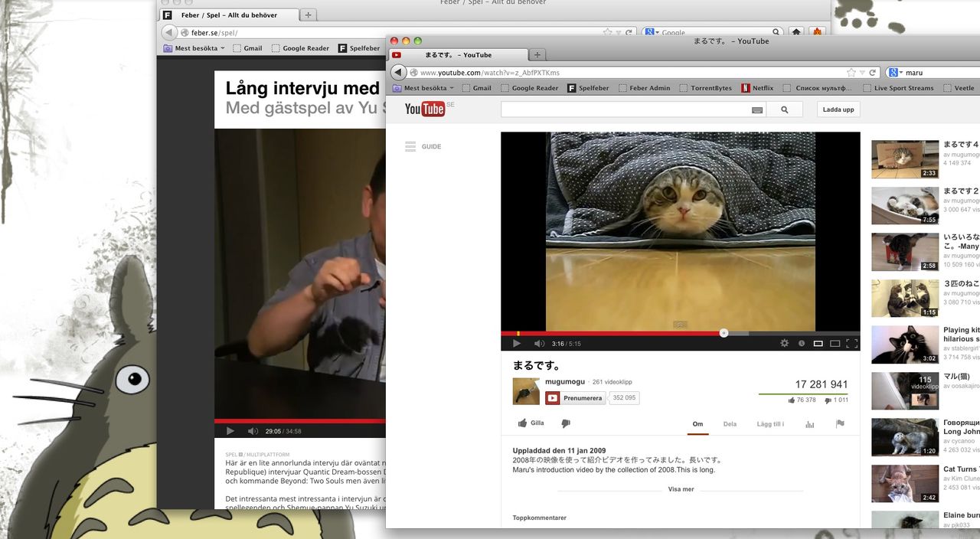Open a new tab in YouTube window
The width and height of the screenshot is (980, 539).
pyautogui.click(x=537, y=55)
